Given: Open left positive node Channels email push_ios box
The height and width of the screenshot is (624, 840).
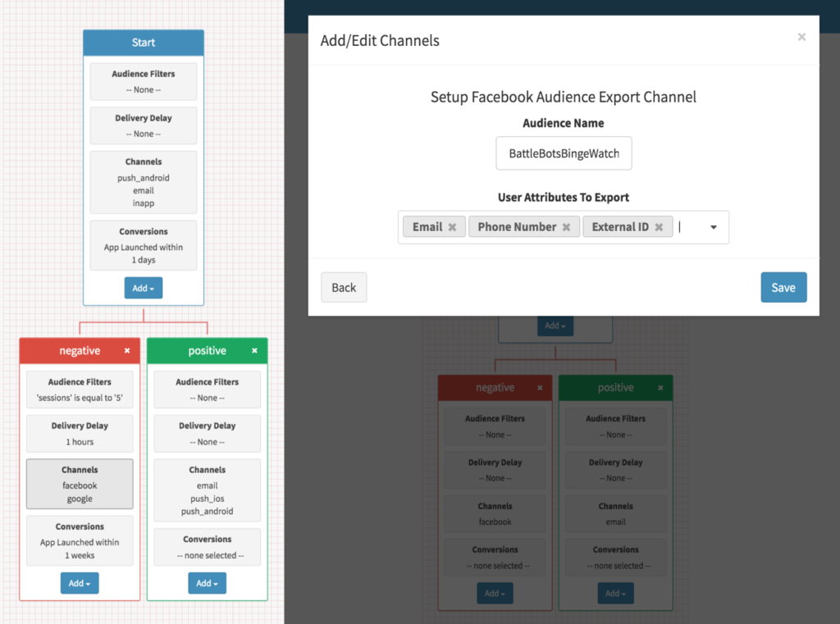Looking at the screenshot, I should 207,490.
